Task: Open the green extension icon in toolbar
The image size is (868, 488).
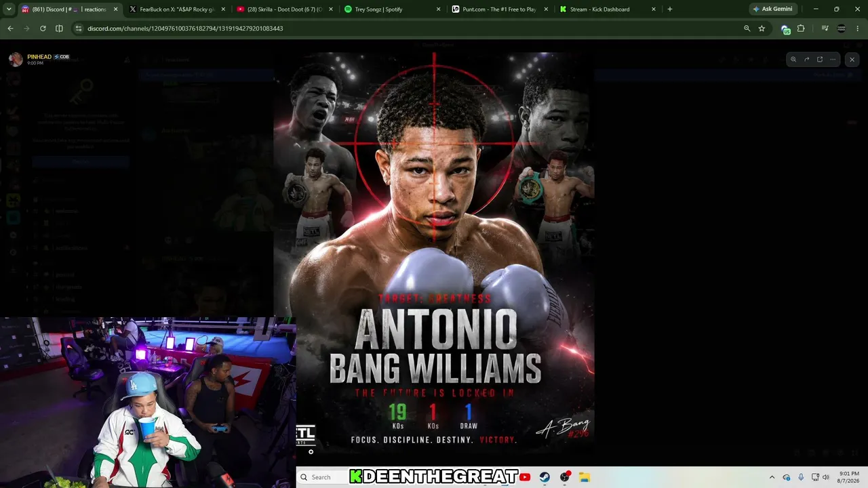Action: pos(785,29)
